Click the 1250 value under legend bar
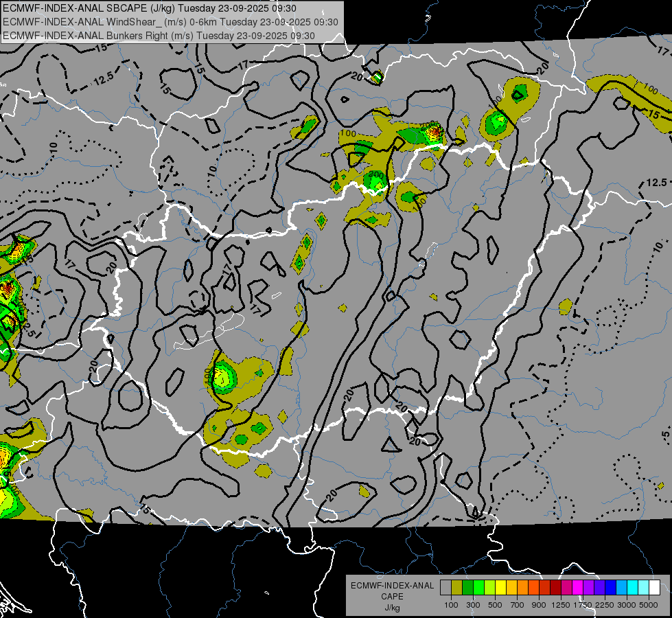 click(x=561, y=605)
